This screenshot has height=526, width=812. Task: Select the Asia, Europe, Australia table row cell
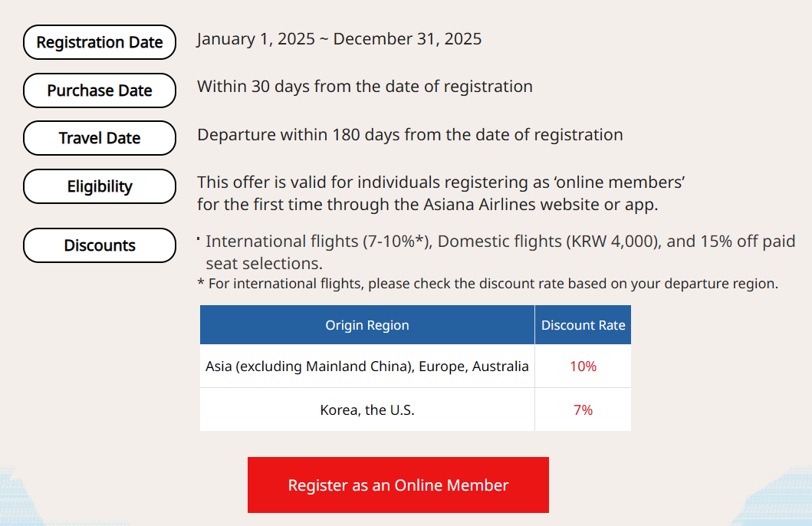367,367
